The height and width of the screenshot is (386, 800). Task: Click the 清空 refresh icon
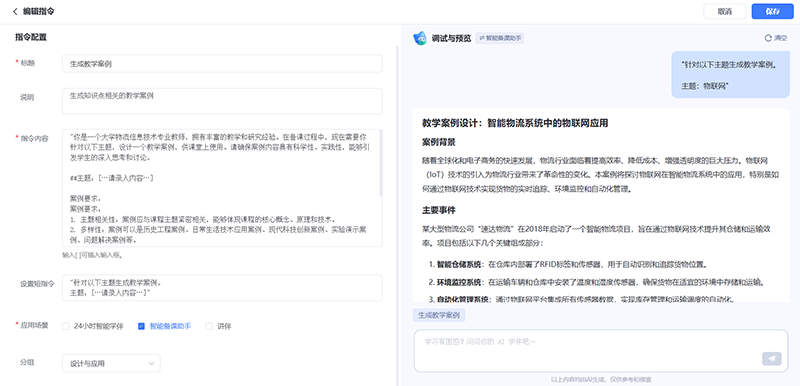point(768,38)
